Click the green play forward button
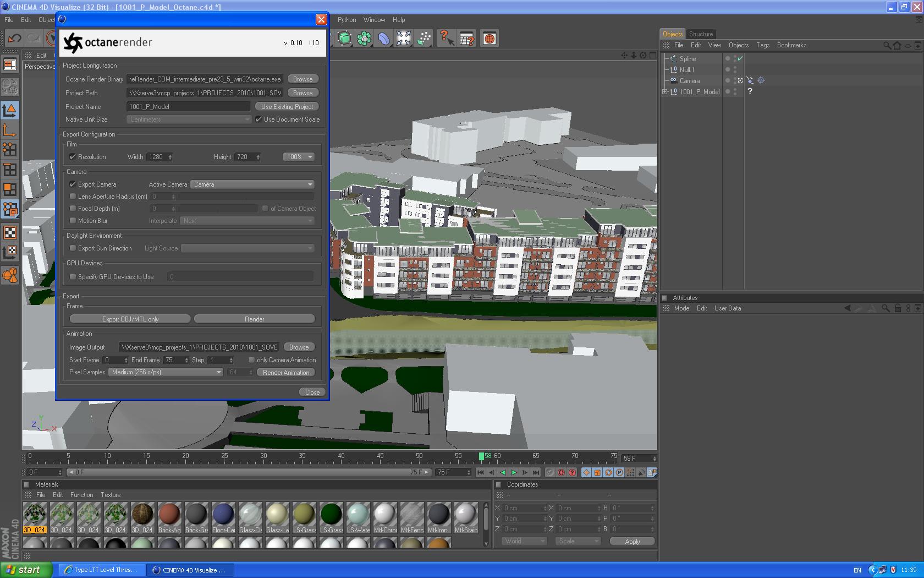Viewport: 924px width, 578px height. [x=514, y=472]
